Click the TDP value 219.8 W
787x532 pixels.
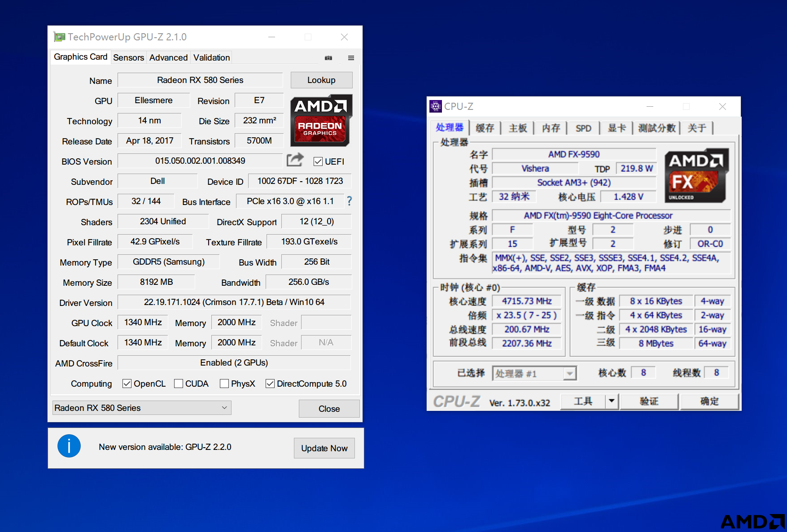[x=636, y=168]
